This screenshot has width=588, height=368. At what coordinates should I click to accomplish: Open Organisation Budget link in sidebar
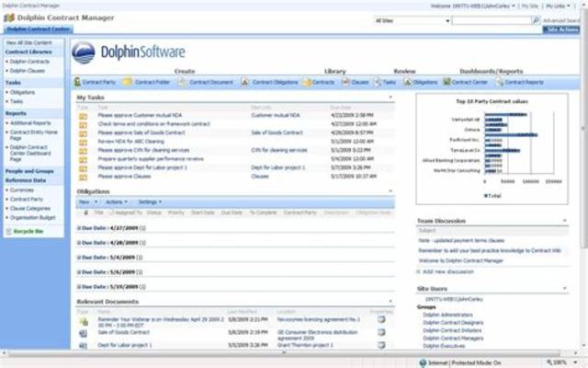tap(33, 217)
